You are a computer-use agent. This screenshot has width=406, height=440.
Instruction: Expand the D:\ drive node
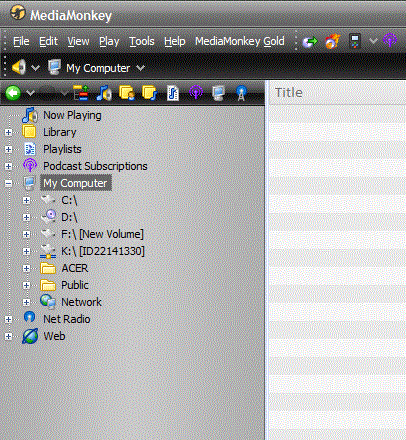click(x=26, y=217)
